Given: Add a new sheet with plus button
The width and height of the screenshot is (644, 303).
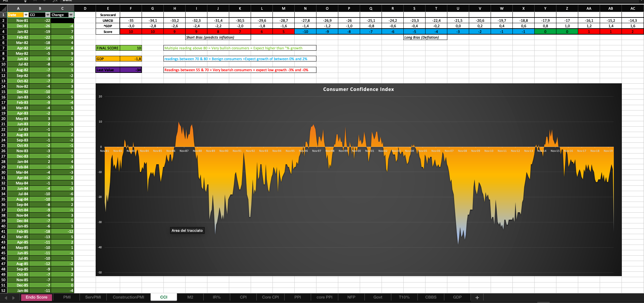Looking at the screenshot, I should [477, 297].
